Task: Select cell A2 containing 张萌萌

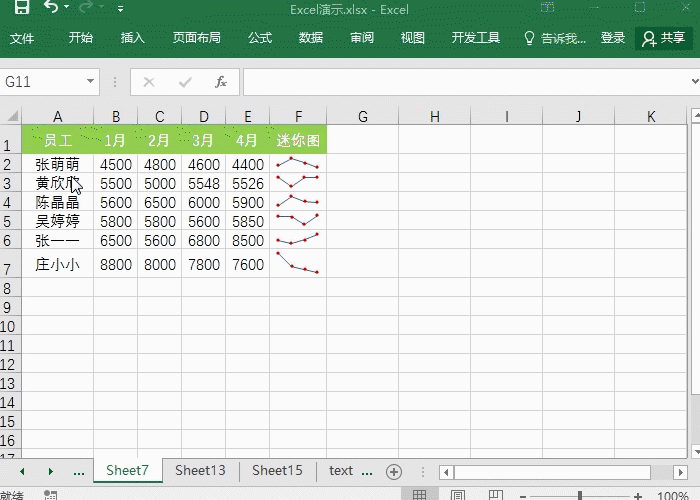Action: 57,164
